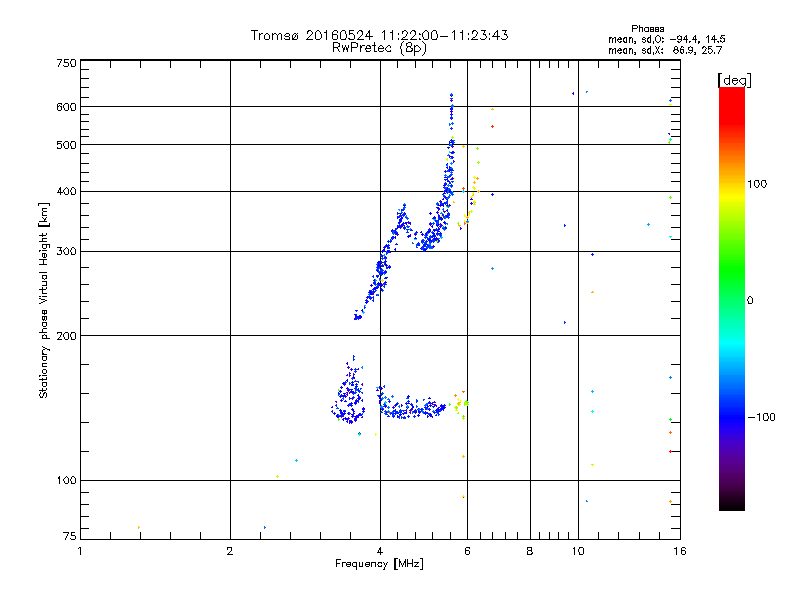The image size is (800, 600).
Task: Click the 'mean, sd,O: -94.4, 14.5' statistics line
Action: (666, 39)
